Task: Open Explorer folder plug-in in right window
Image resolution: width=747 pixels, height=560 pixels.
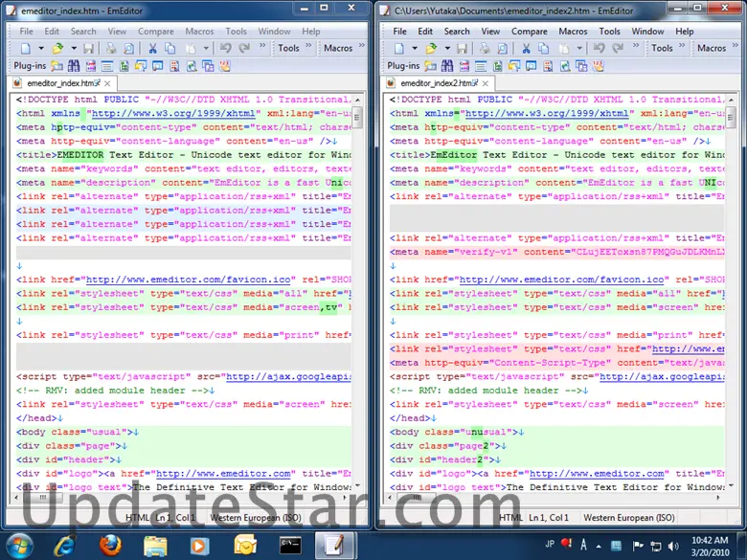Action: coord(430,66)
